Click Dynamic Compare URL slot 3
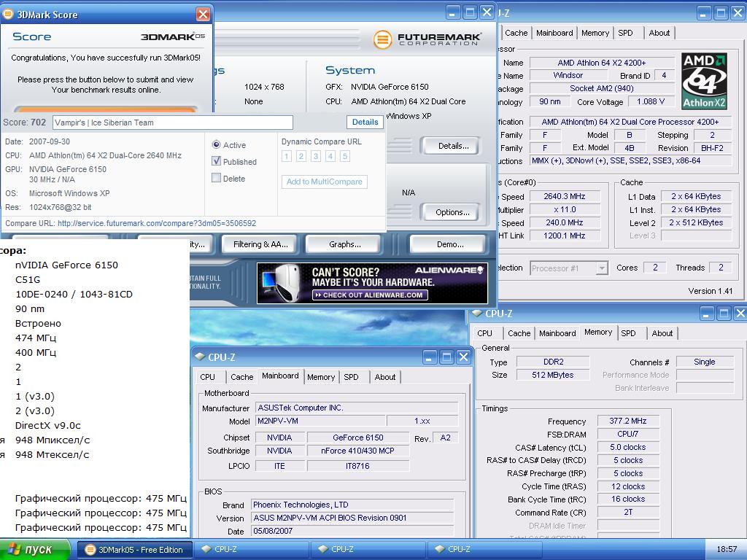This screenshot has width=747, height=560. [x=315, y=156]
